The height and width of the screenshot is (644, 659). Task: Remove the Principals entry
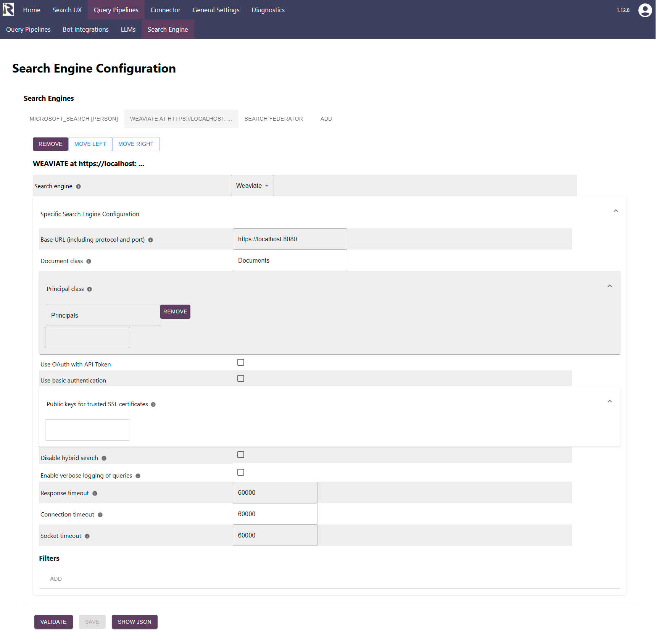pyautogui.click(x=175, y=312)
